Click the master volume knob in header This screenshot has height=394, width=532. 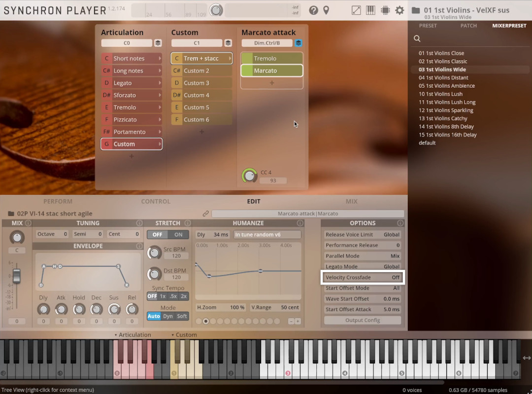click(x=216, y=10)
